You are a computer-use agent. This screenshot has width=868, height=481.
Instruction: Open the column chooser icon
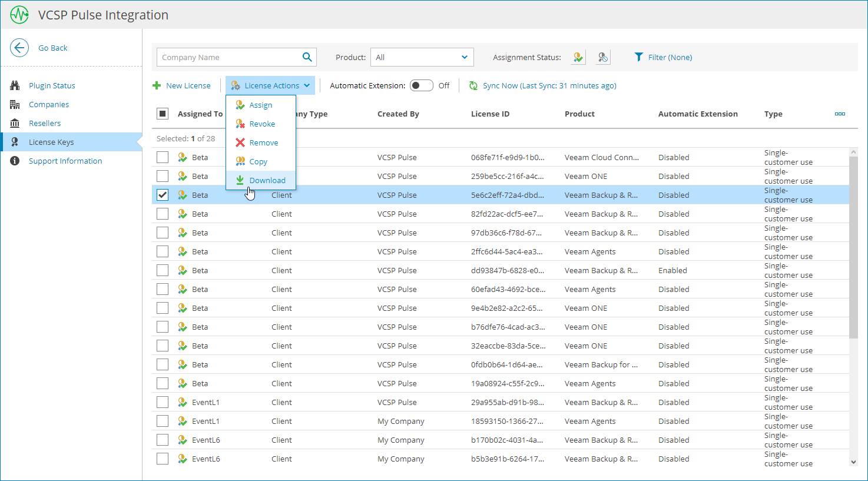(840, 114)
